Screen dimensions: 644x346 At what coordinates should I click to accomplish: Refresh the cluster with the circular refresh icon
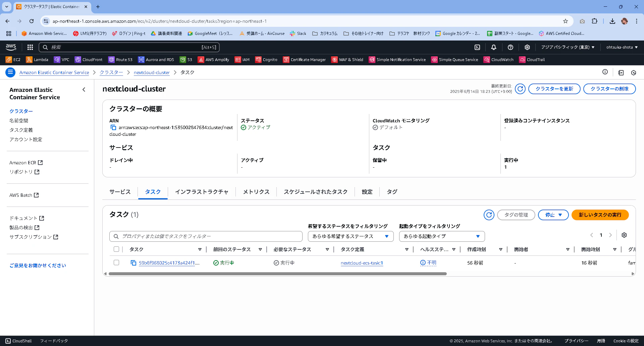pos(520,89)
